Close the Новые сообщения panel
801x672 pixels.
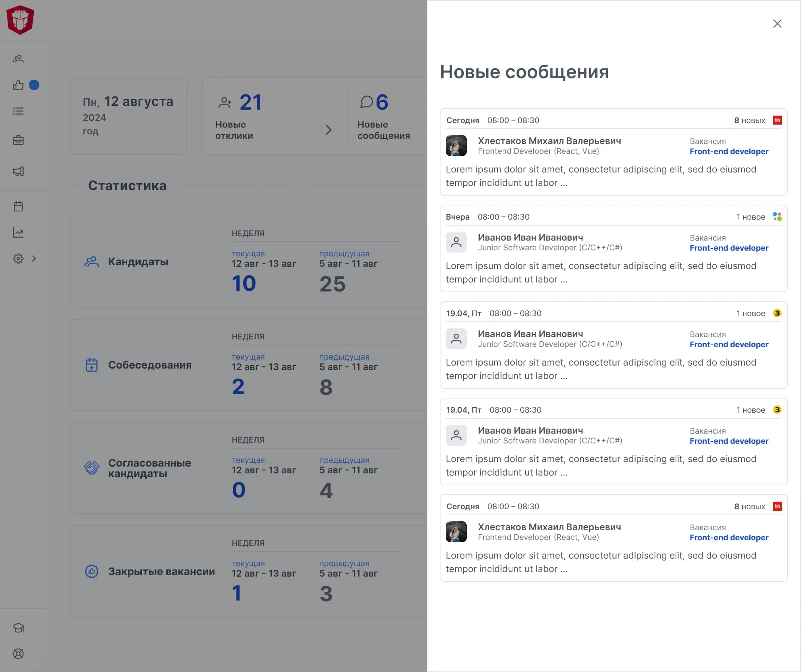pyautogui.click(x=777, y=24)
